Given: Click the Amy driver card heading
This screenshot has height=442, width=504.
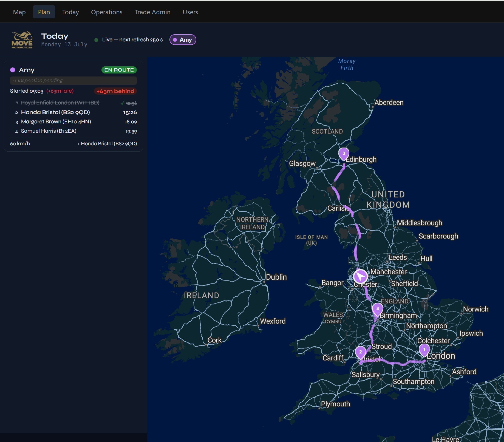Looking at the screenshot, I should [x=27, y=70].
